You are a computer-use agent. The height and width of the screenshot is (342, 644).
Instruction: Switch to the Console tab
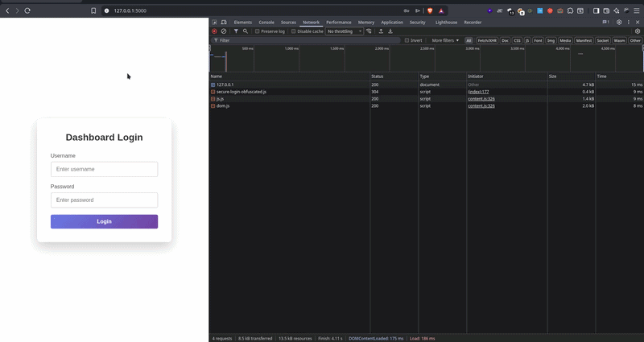pyautogui.click(x=266, y=23)
